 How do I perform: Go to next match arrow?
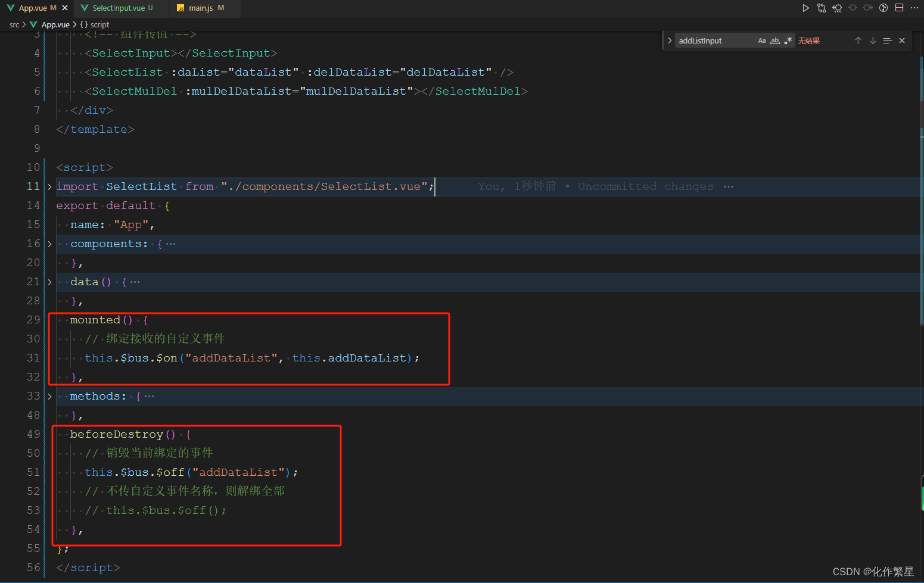873,40
